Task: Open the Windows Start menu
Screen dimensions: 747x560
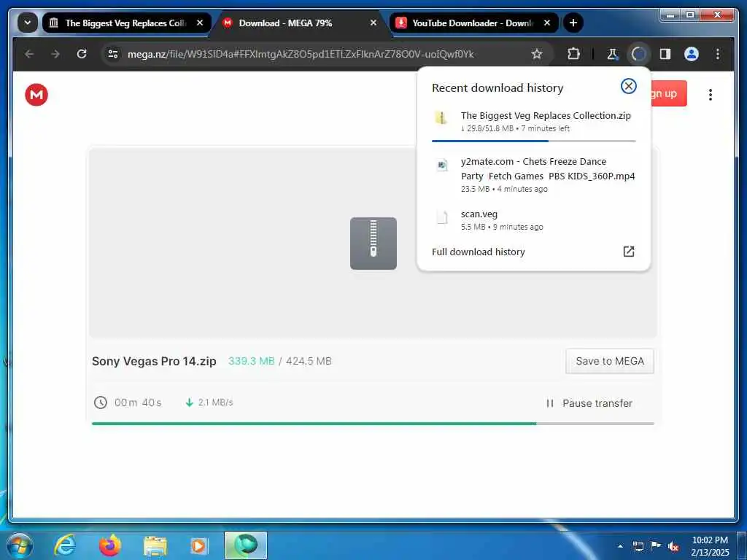Action: [19, 545]
